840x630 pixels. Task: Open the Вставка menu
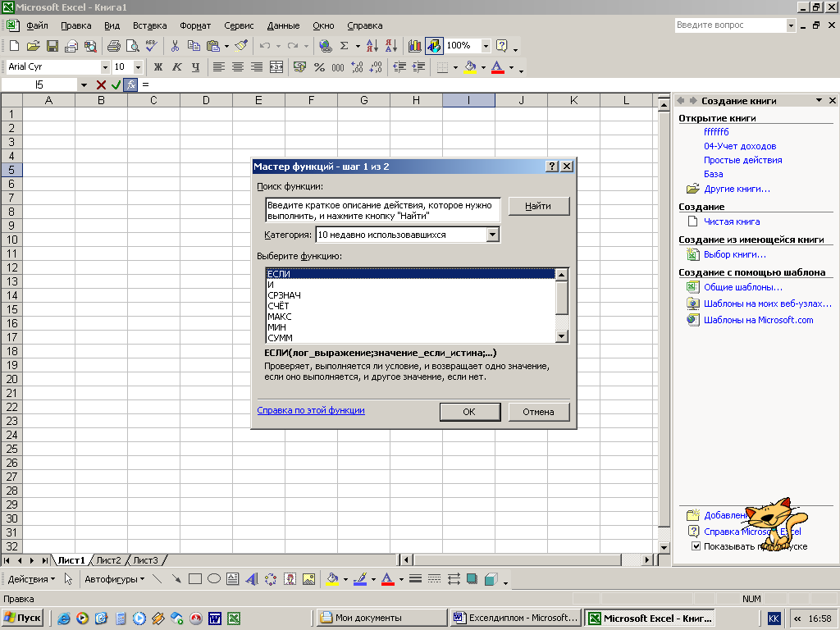point(149,25)
